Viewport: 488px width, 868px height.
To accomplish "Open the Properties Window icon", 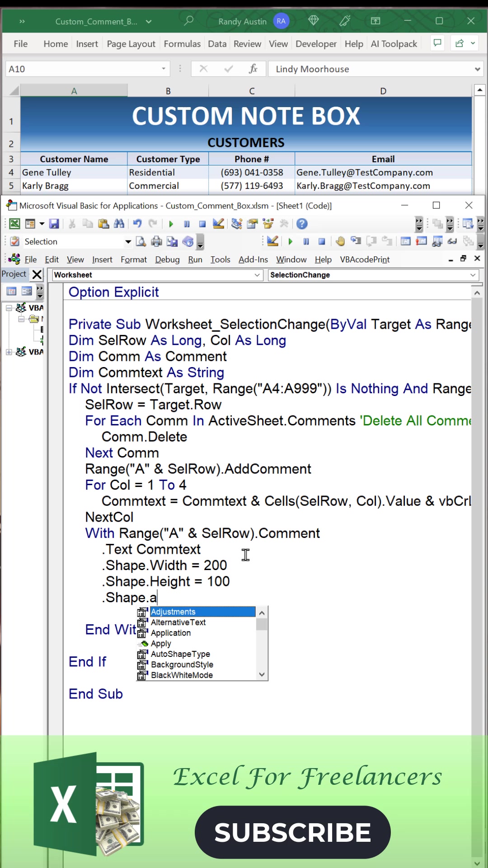I will [253, 224].
